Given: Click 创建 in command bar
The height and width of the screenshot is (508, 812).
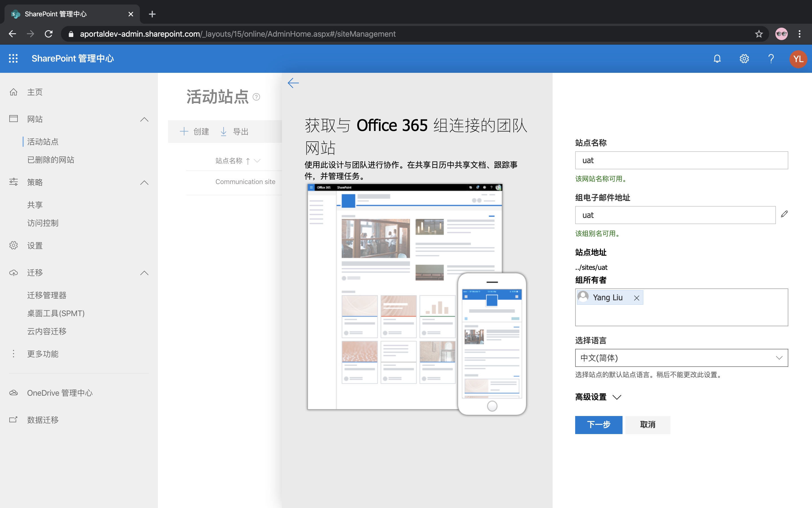Looking at the screenshot, I should (195, 131).
